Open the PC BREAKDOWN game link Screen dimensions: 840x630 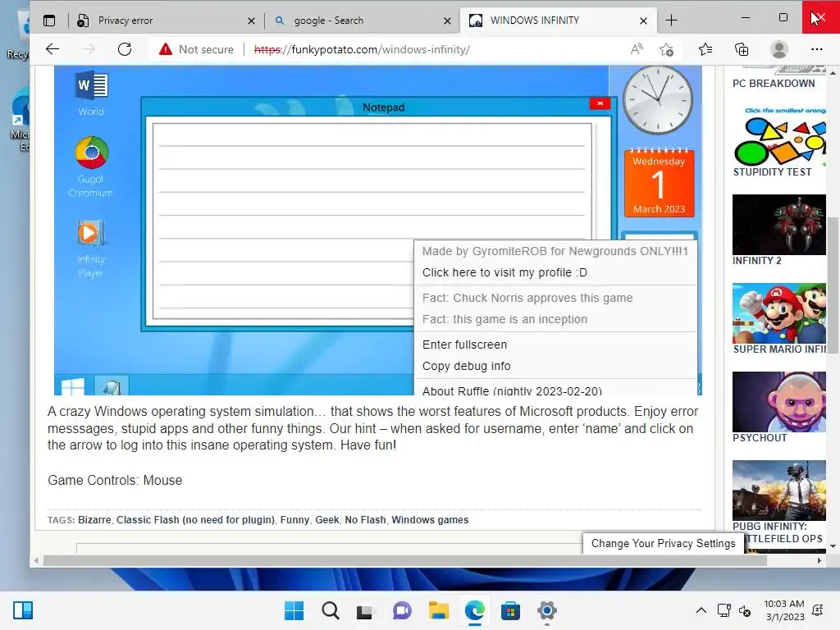point(774,83)
